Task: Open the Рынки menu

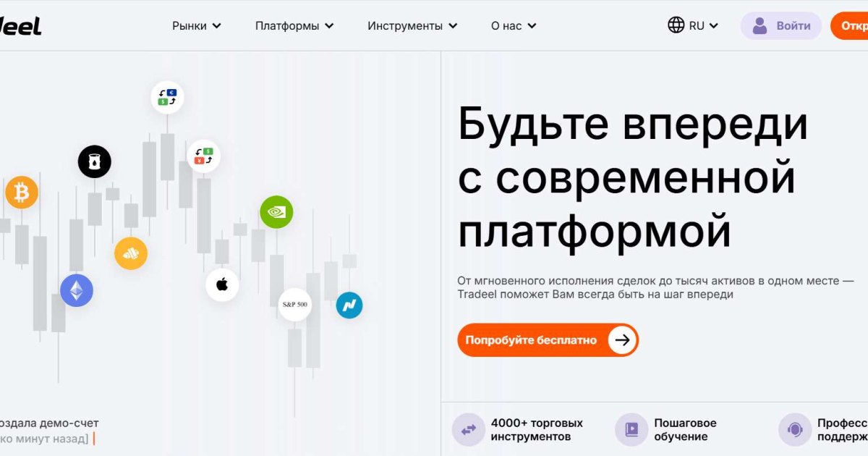Action: point(197,26)
